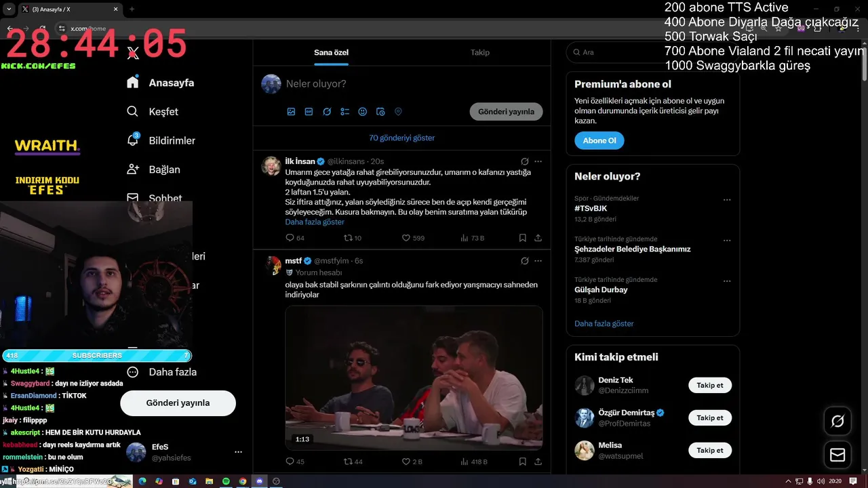
Task: Click Abone Ol premium button
Action: [x=599, y=141]
